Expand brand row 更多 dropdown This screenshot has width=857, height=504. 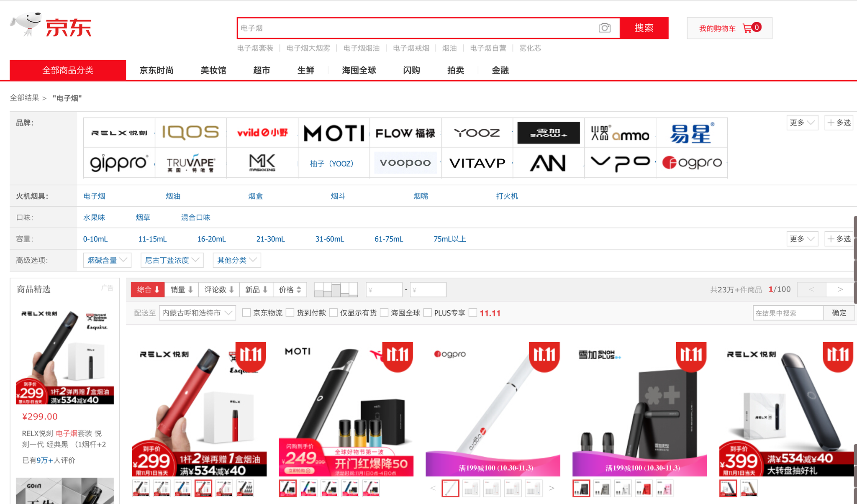pyautogui.click(x=802, y=123)
